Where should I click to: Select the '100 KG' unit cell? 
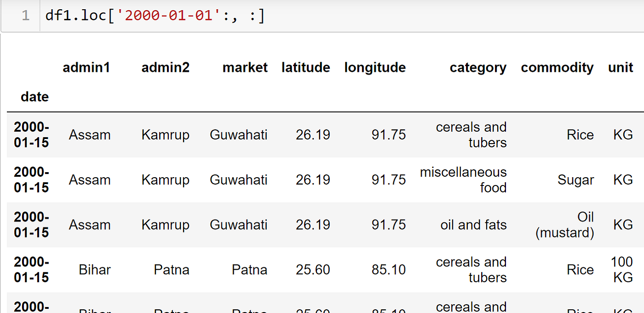click(622, 270)
